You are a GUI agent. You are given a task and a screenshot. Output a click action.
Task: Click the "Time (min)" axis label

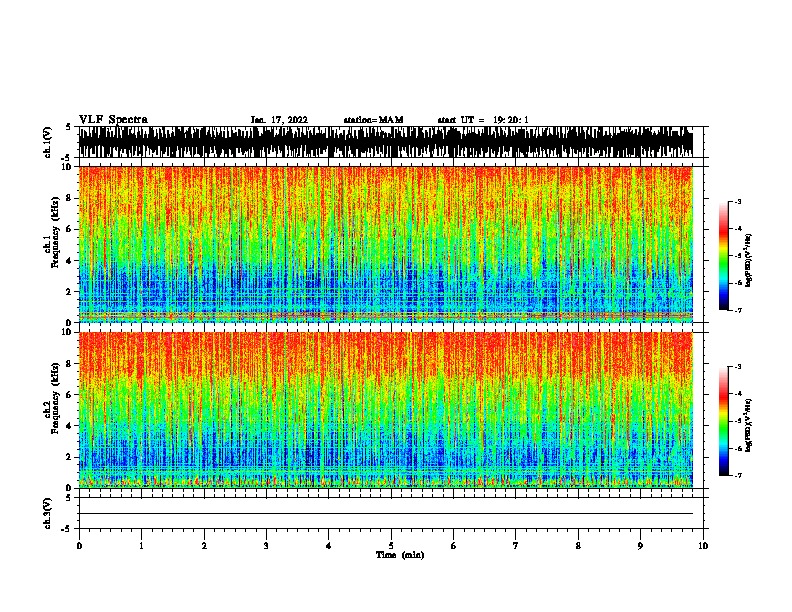point(400,555)
